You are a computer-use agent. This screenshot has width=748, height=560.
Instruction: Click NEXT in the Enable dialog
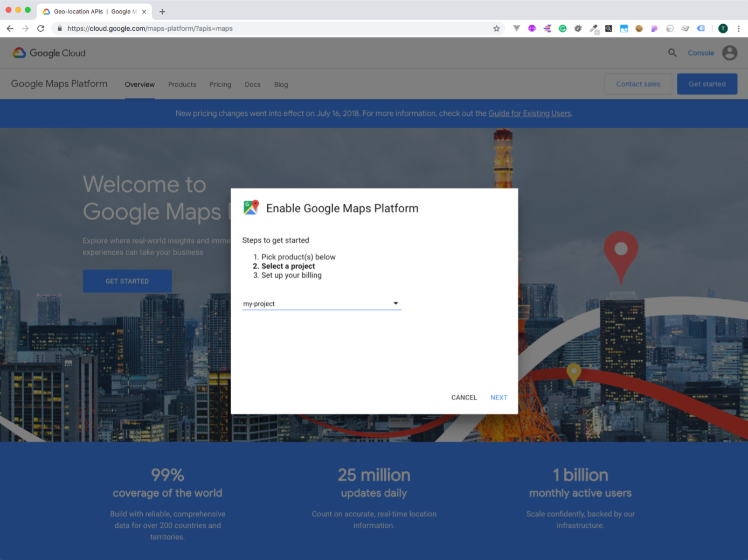pyautogui.click(x=499, y=397)
